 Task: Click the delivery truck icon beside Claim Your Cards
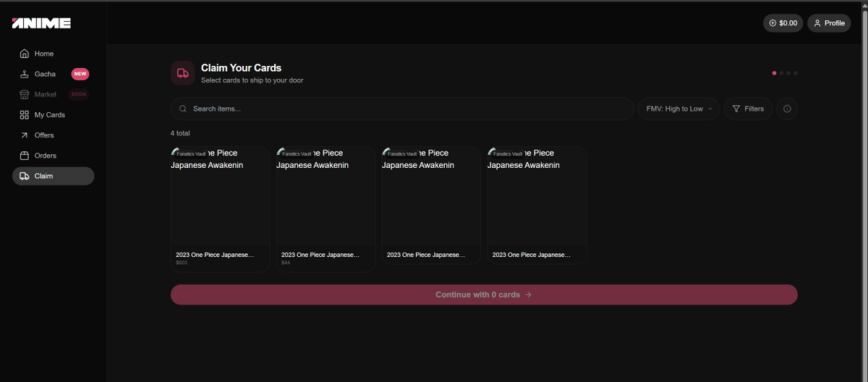[183, 73]
